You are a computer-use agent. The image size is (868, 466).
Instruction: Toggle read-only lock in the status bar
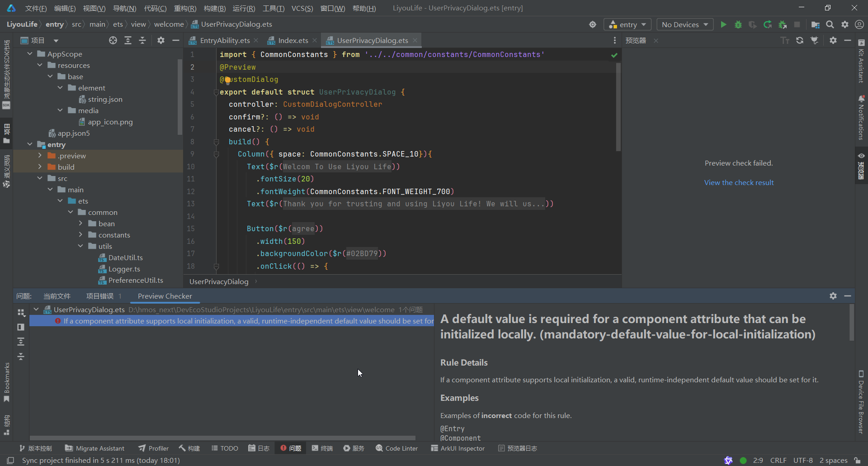click(858, 460)
